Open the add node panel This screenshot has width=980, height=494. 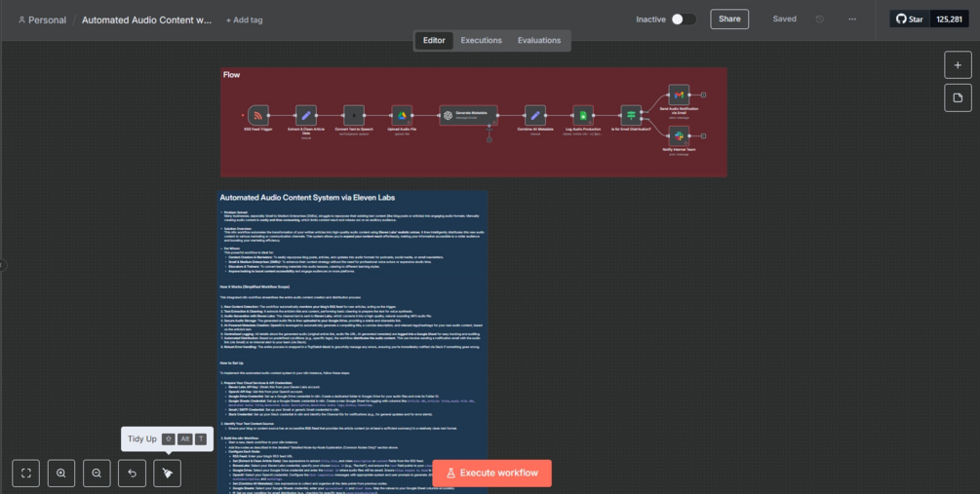pos(958,65)
